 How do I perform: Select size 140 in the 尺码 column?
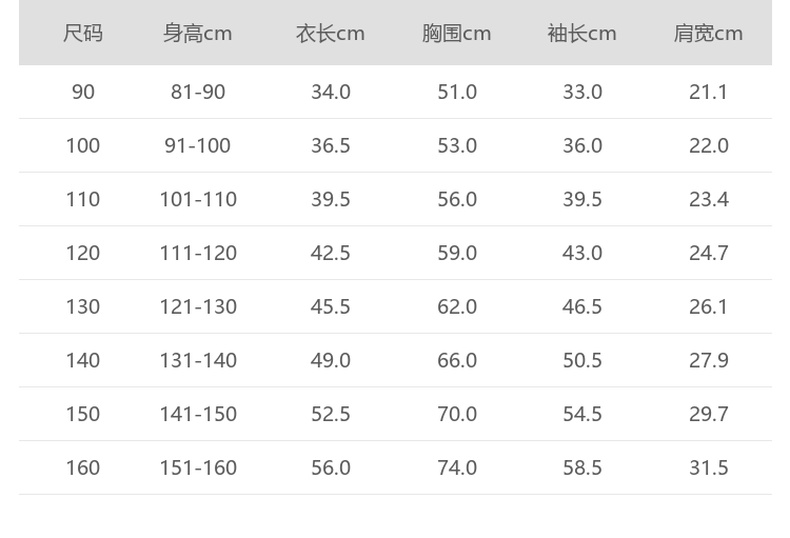click(83, 360)
